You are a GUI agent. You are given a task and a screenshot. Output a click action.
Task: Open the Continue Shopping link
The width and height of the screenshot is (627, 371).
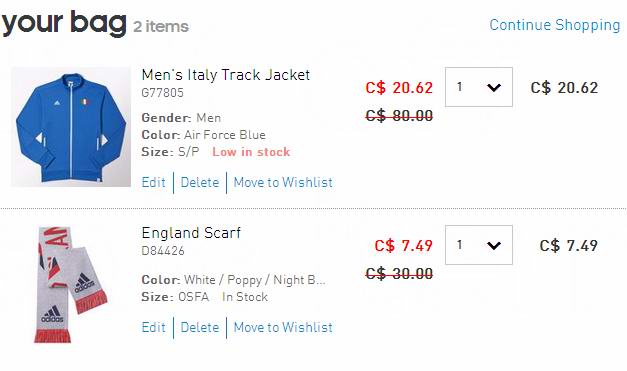point(555,25)
